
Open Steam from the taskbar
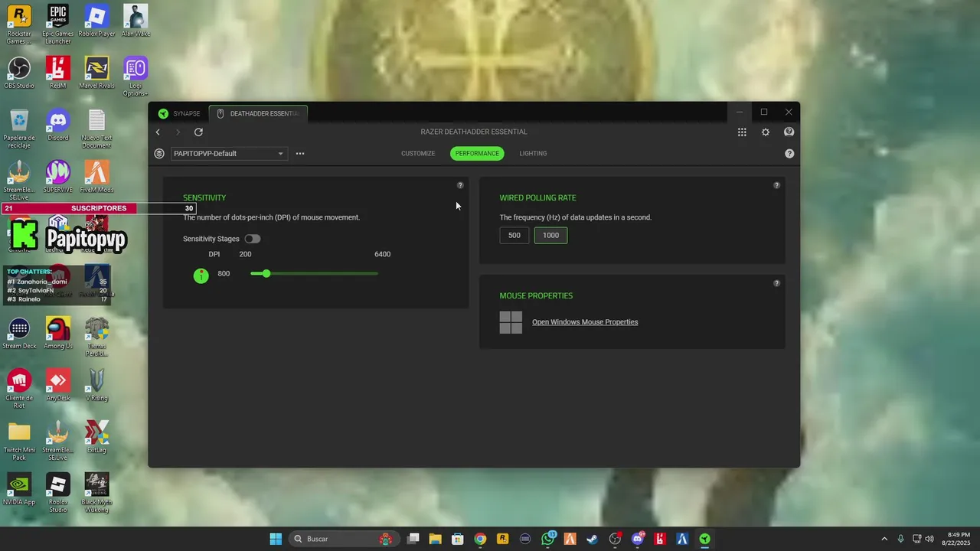593,539
